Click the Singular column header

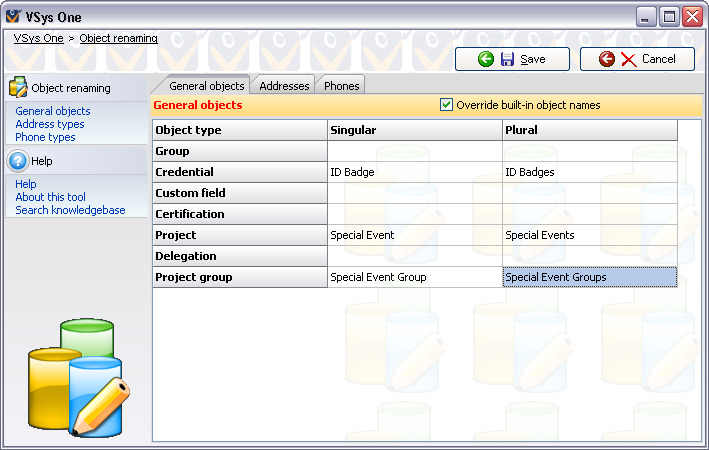(415, 130)
